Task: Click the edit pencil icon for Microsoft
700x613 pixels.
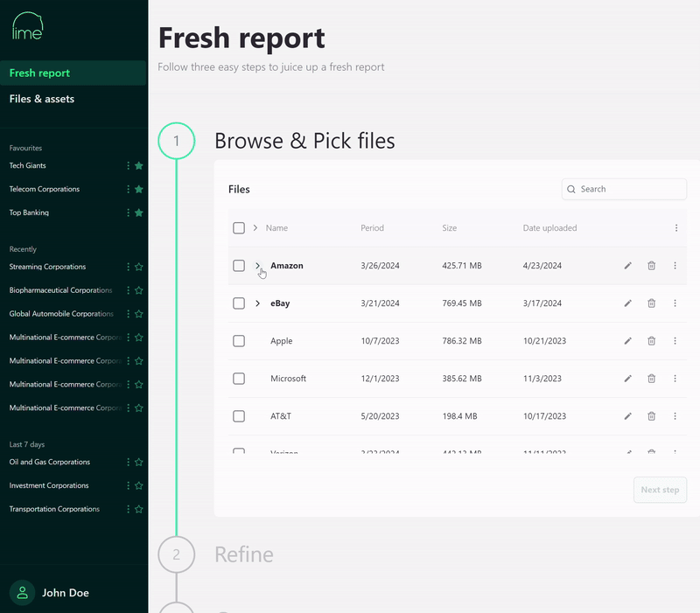Action: point(627,379)
